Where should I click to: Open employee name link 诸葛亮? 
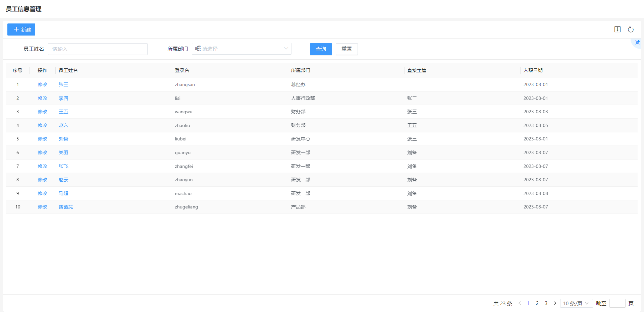tap(66, 207)
